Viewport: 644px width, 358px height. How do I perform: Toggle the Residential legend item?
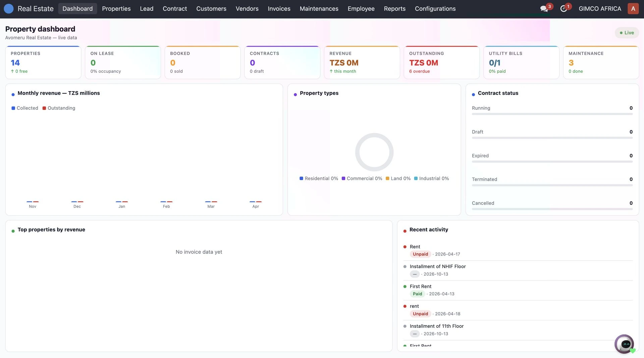[319, 178]
